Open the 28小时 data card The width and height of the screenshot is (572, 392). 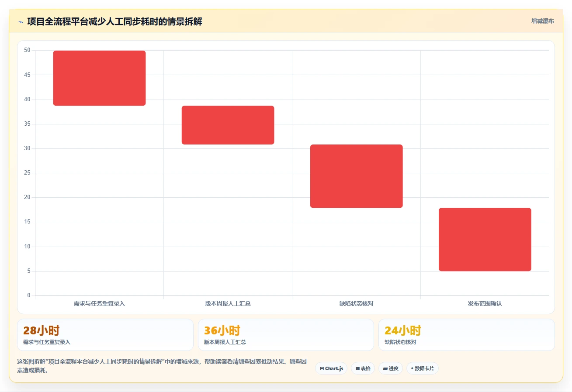[105, 335]
